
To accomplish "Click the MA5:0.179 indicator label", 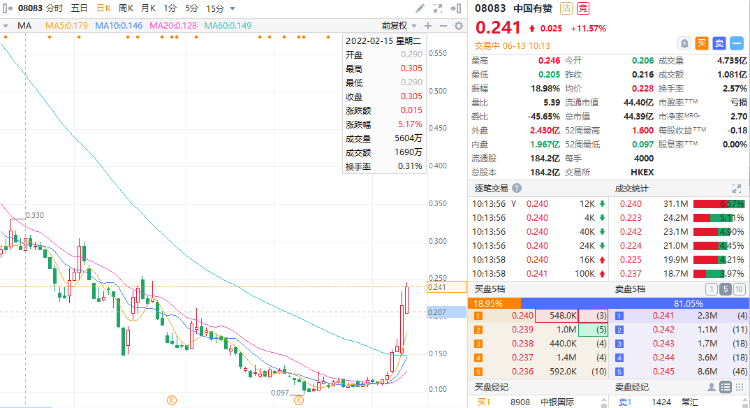I will coord(66,25).
